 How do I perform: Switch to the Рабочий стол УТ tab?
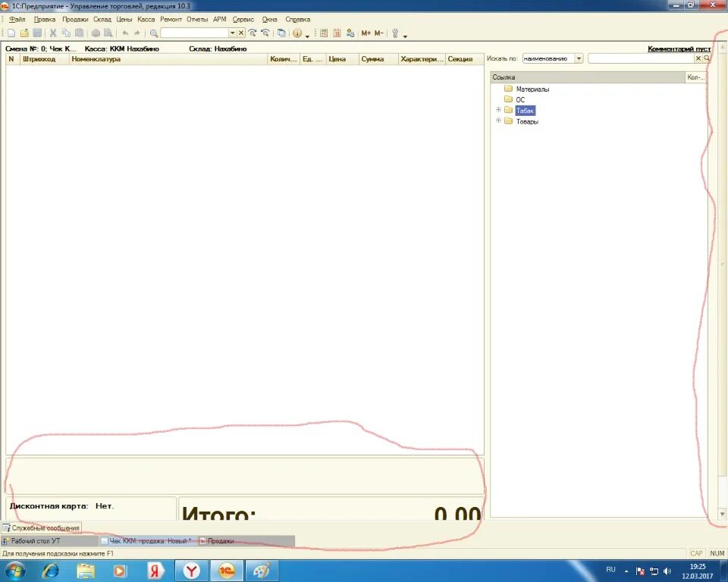pyautogui.click(x=49, y=541)
